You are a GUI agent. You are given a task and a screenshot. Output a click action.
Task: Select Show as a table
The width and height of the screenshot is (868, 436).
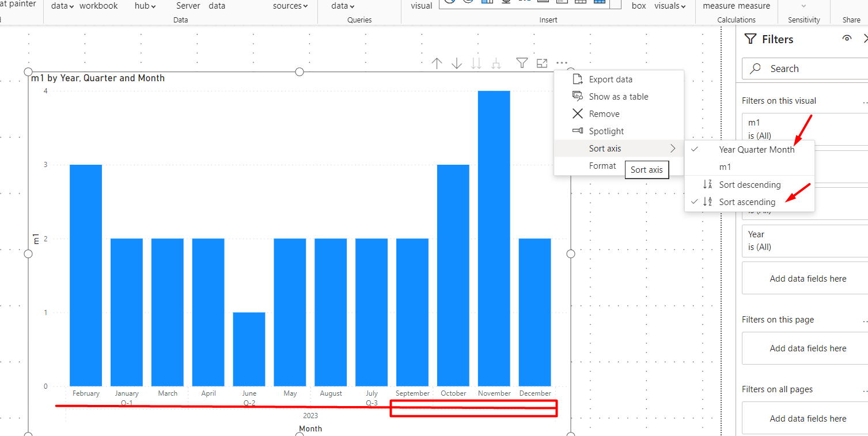[619, 97]
